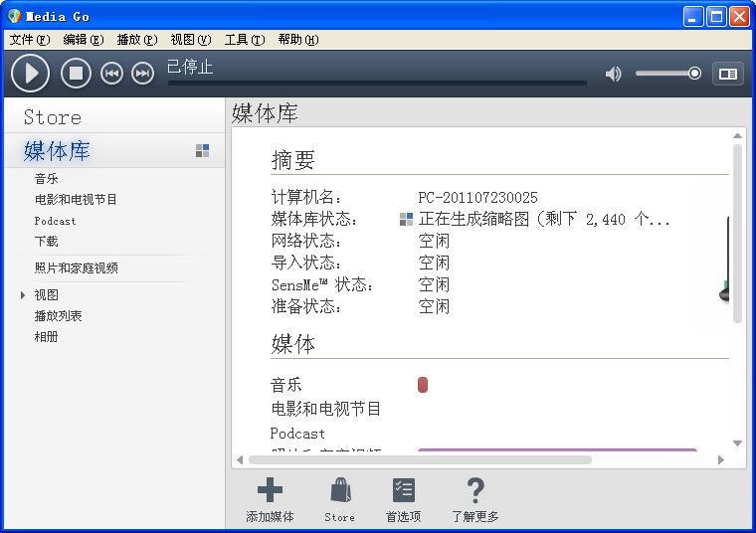Open the 编辑(E) menu

[84, 40]
